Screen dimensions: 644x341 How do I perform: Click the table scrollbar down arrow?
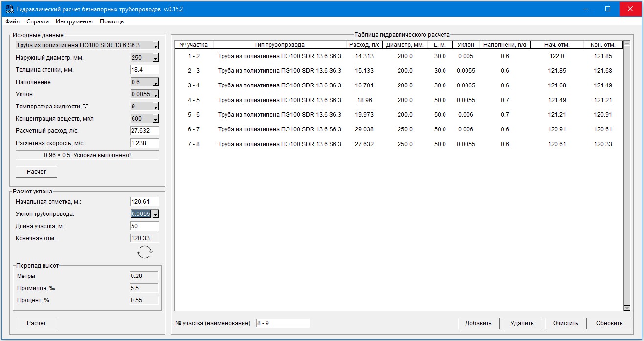(x=627, y=307)
